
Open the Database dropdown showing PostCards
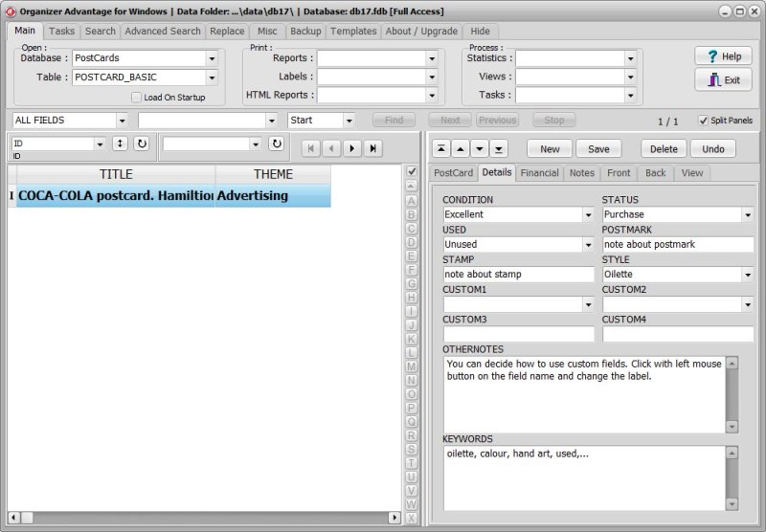(212, 58)
